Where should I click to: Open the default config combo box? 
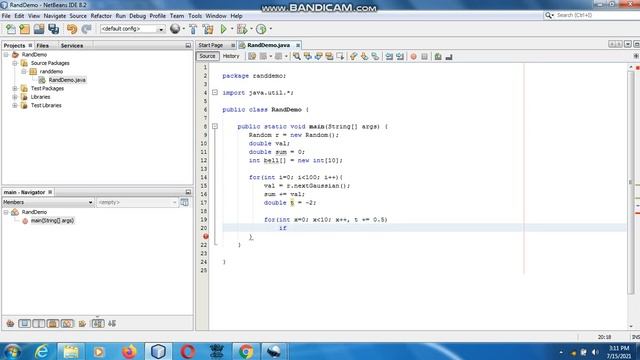(x=132, y=29)
